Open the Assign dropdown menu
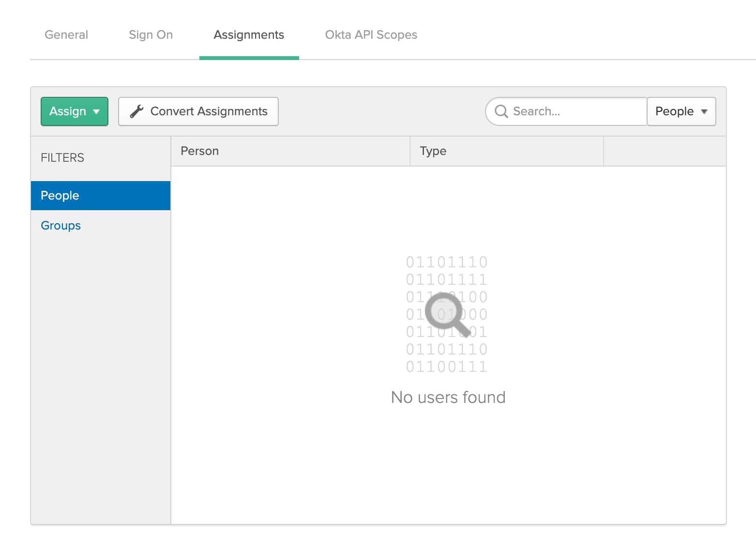Image resolution: width=756 pixels, height=553 pixels. click(74, 111)
